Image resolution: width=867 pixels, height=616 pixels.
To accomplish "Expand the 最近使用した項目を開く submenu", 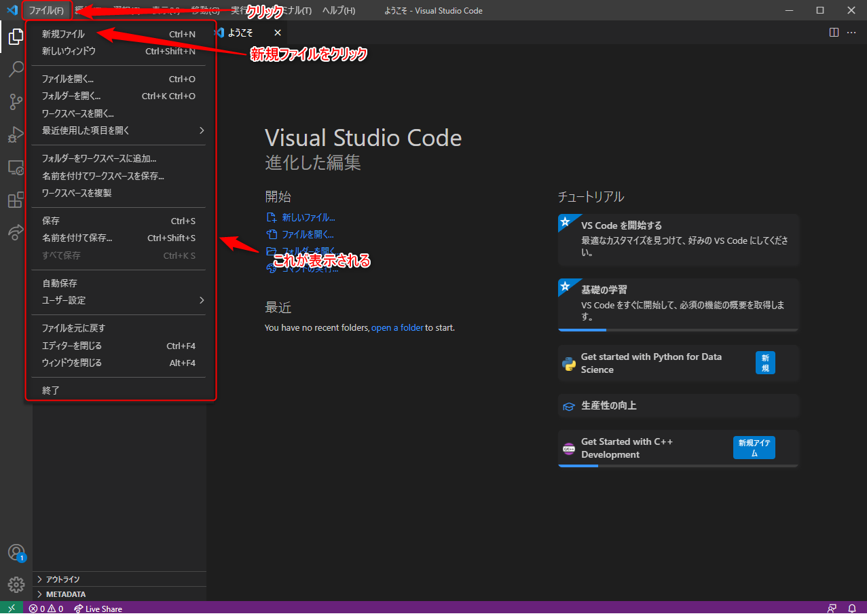I will pos(119,130).
